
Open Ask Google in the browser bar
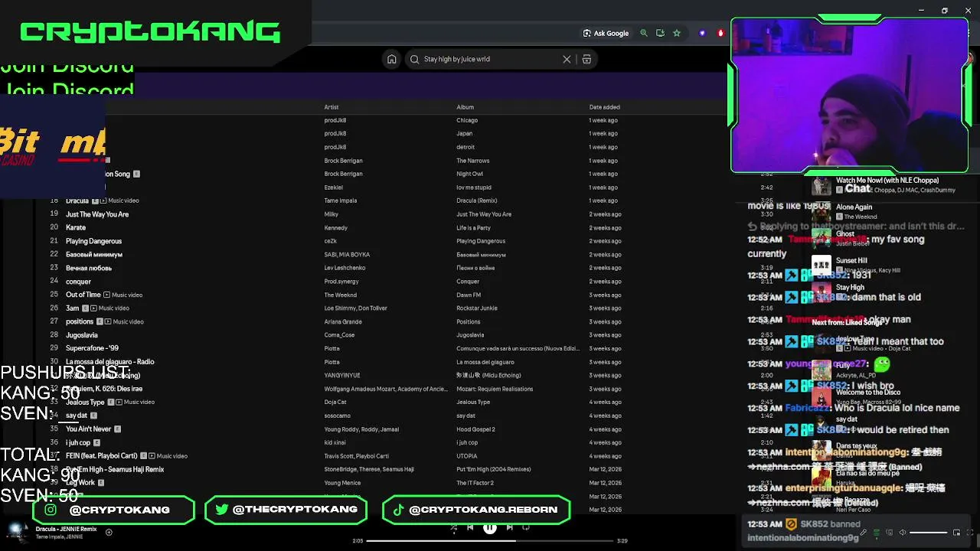606,33
